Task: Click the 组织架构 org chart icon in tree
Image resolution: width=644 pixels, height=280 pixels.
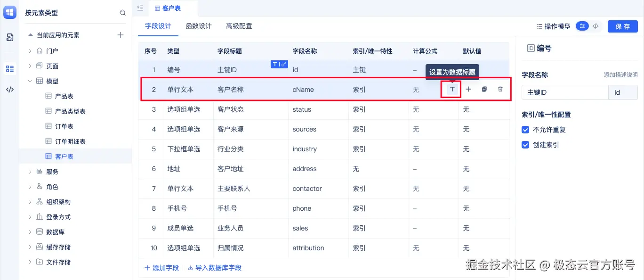Action: pos(40,202)
